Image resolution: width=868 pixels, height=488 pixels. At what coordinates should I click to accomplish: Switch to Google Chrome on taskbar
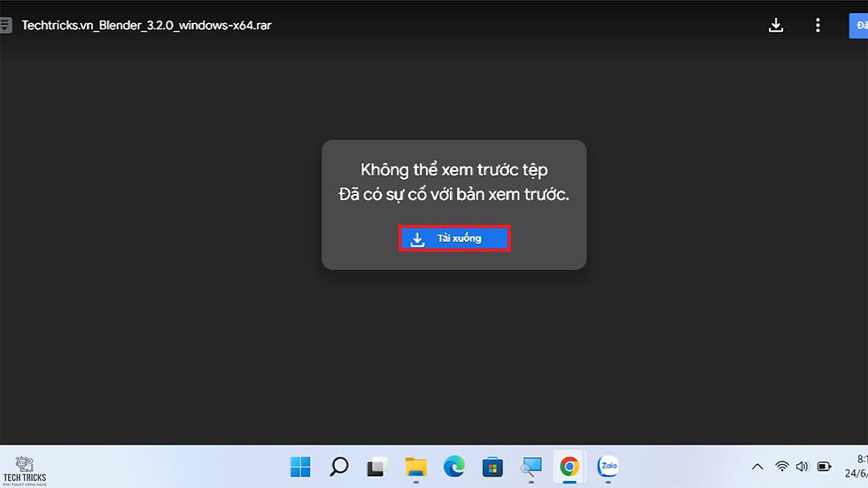569,467
